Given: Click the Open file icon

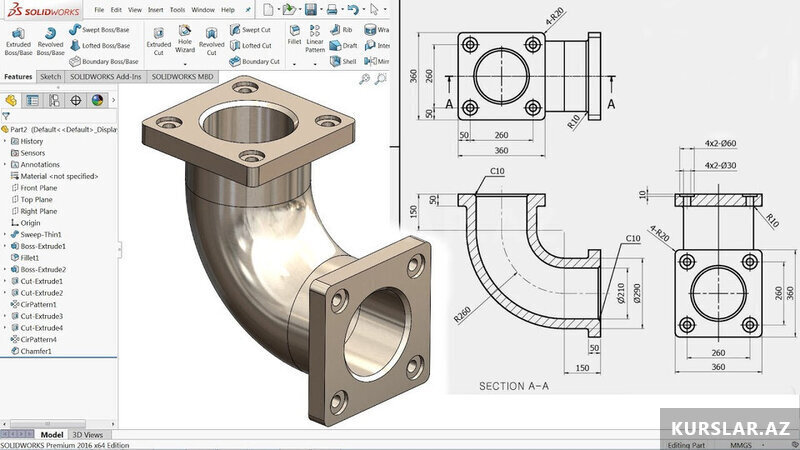Looking at the screenshot, I should pyautogui.click(x=289, y=9).
